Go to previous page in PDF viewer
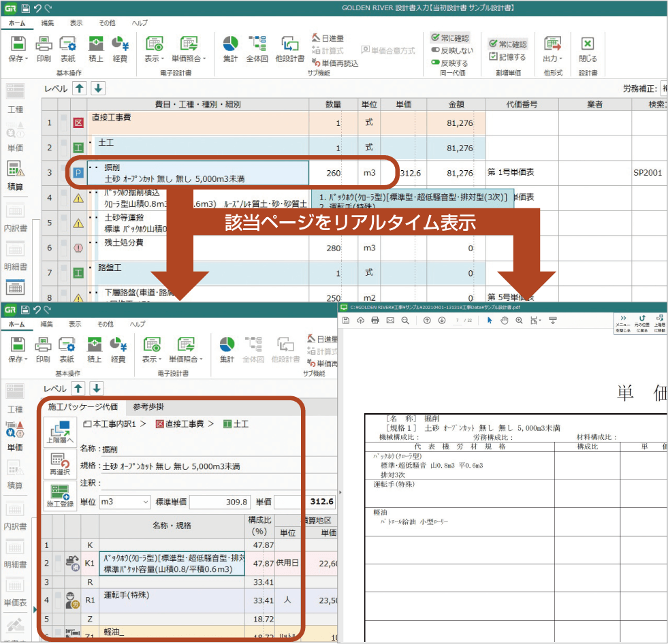668x644 pixels. point(427,320)
